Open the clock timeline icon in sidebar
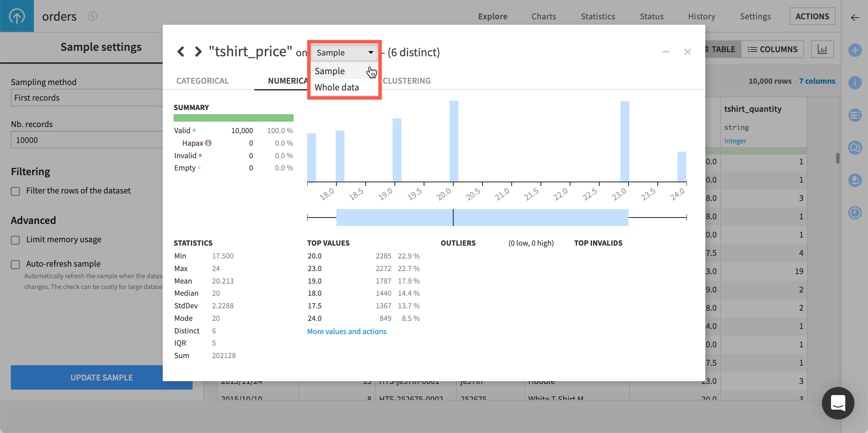The width and height of the screenshot is (868, 433). click(855, 213)
